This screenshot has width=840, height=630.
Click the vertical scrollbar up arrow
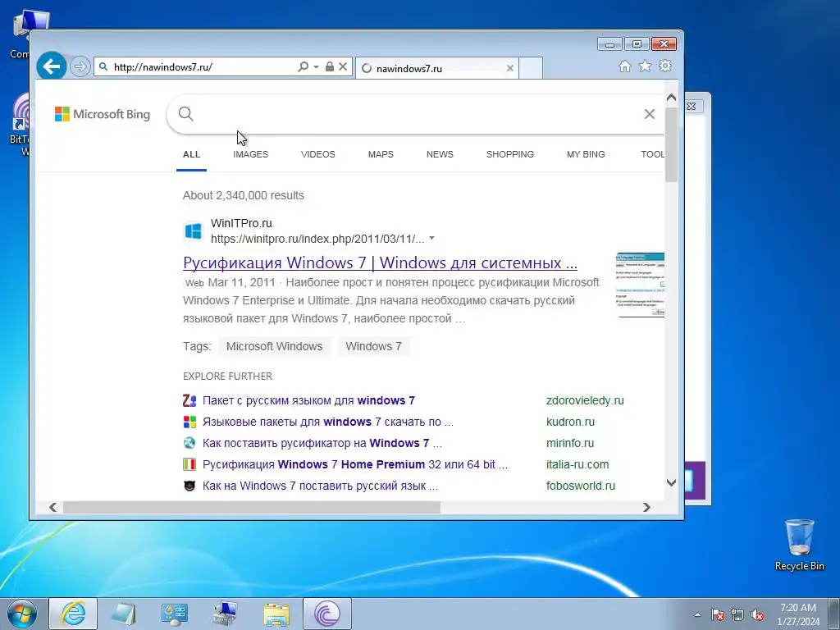pyautogui.click(x=671, y=98)
